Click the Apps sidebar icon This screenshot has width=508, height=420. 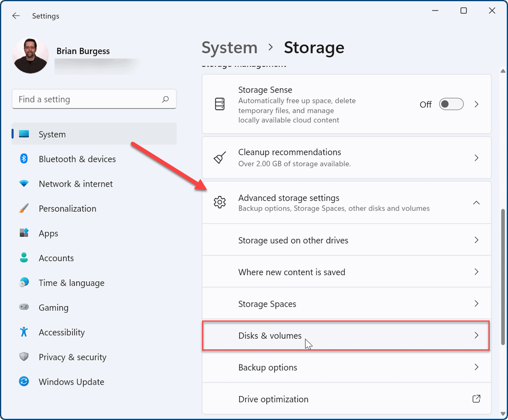click(24, 233)
